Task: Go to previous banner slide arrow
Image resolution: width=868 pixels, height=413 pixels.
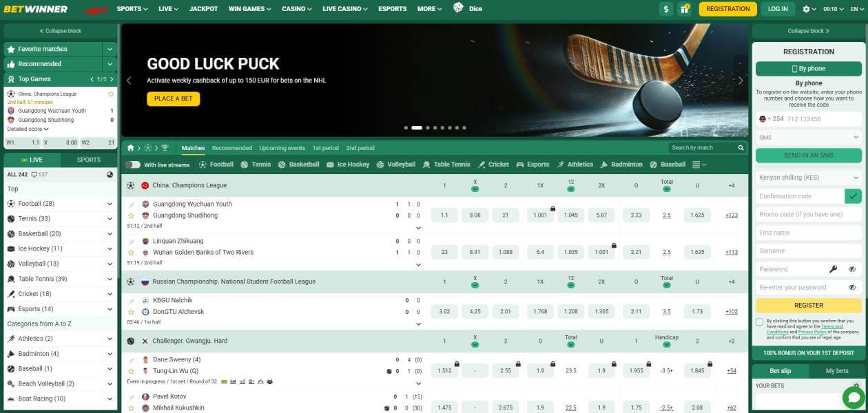Action: pos(129,81)
